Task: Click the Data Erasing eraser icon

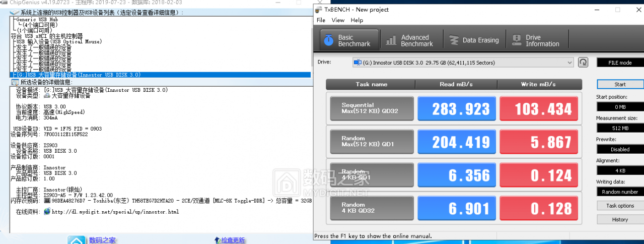Action: (454, 40)
